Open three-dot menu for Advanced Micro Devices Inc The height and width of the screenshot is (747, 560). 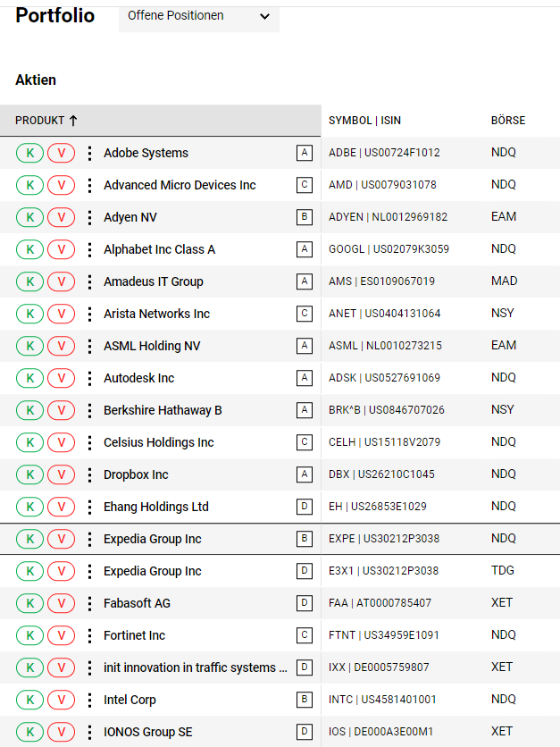(89, 185)
